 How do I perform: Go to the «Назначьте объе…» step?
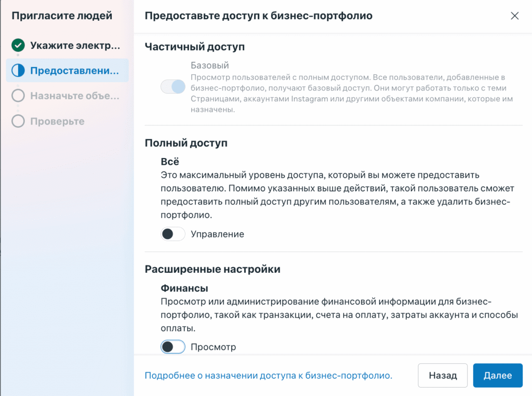click(75, 96)
